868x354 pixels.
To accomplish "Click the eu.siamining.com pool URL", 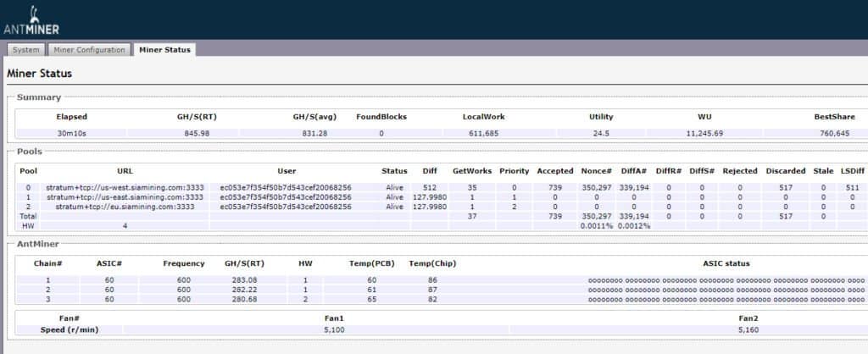I will click(x=125, y=207).
